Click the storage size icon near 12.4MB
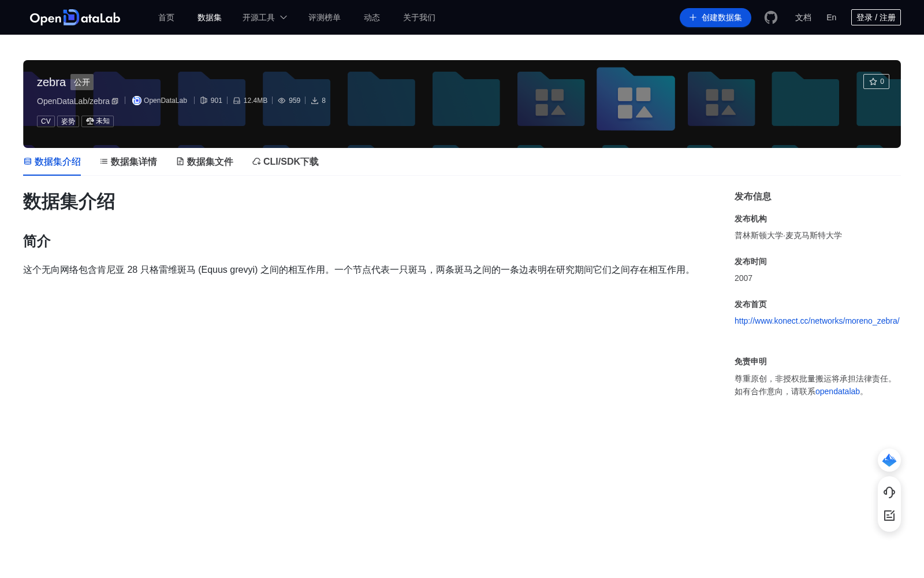The width and height of the screenshot is (924, 578). click(237, 101)
